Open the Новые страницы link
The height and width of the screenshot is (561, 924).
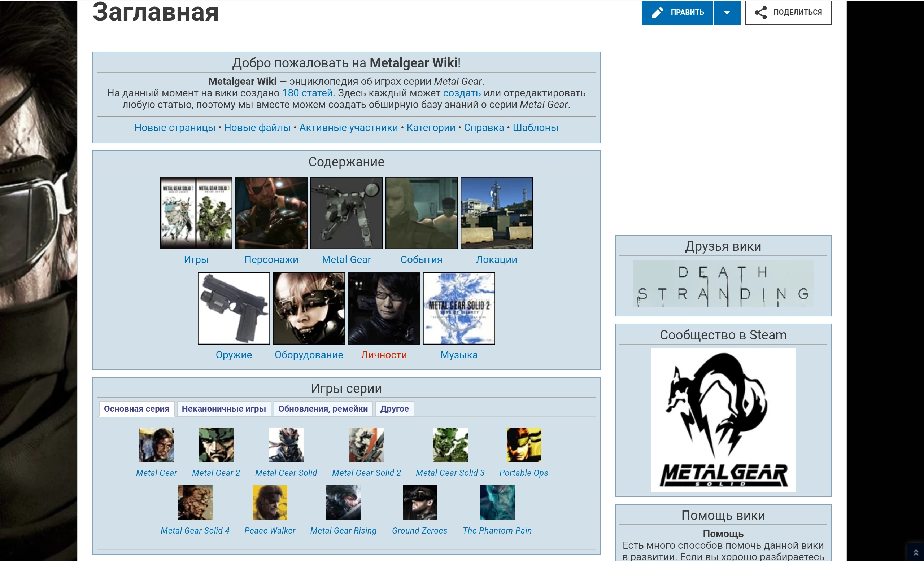coord(175,127)
